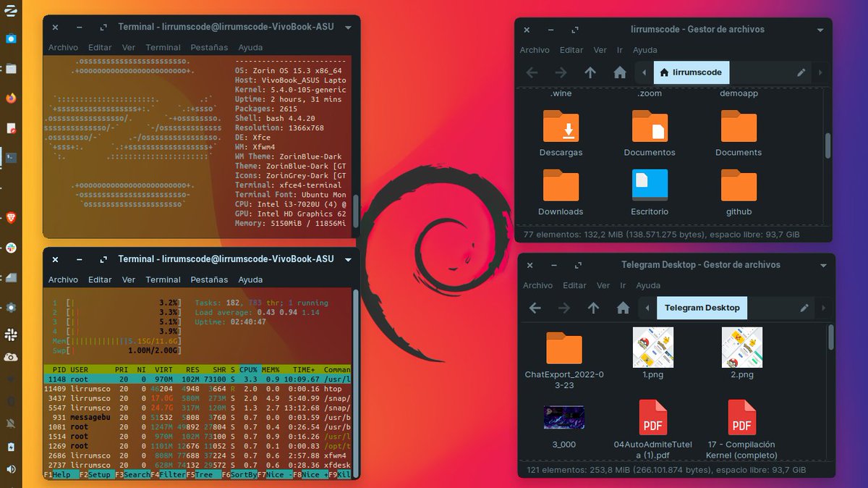
Task: Open Archivo menu in neofetch Terminal
Action: tap(63, 47)
